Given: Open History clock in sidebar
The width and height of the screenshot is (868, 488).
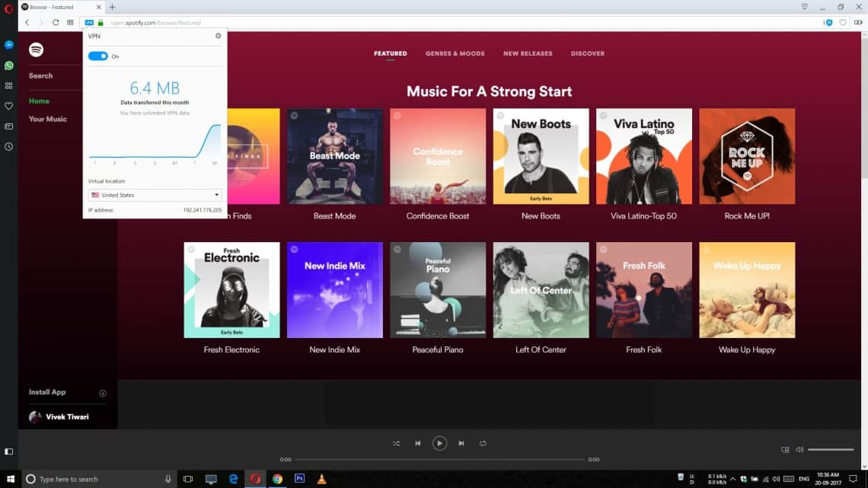Looking at the screenshot, I should tap(9, 147).
